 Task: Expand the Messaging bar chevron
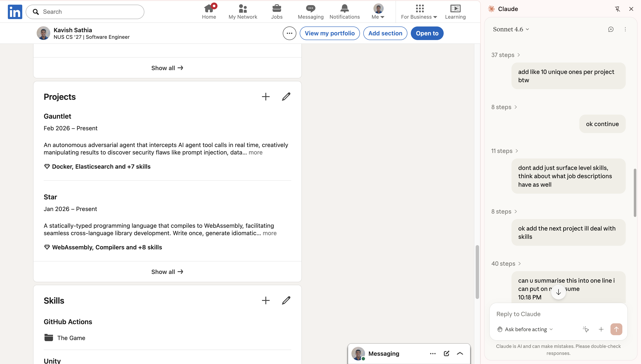(x=460, y=353)
